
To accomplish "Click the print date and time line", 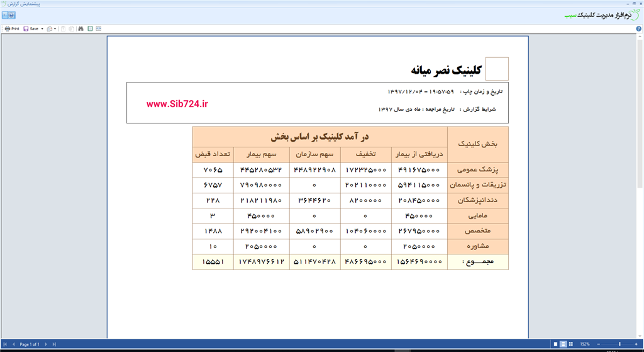I will pyautogui.click(x=445, y=92).
